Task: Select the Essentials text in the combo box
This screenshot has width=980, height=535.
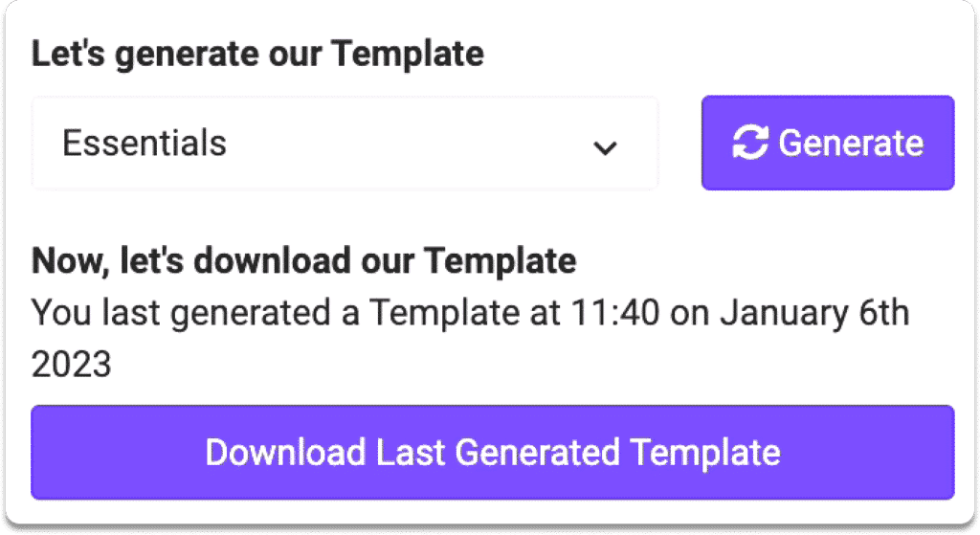Action: click(145, 143)
